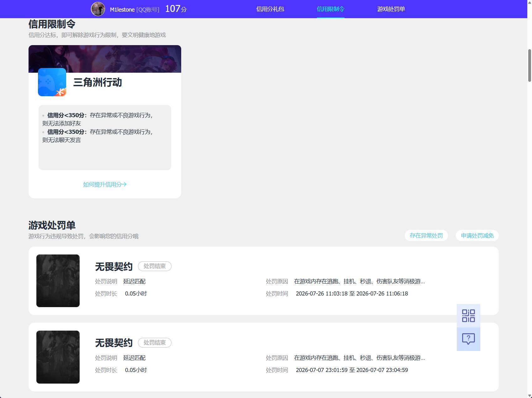Viewport: 532px width, 398px height.
Task: Click the truncated 处罚原因 text dated 2026-07-07
Action: (x=360, y=358)
